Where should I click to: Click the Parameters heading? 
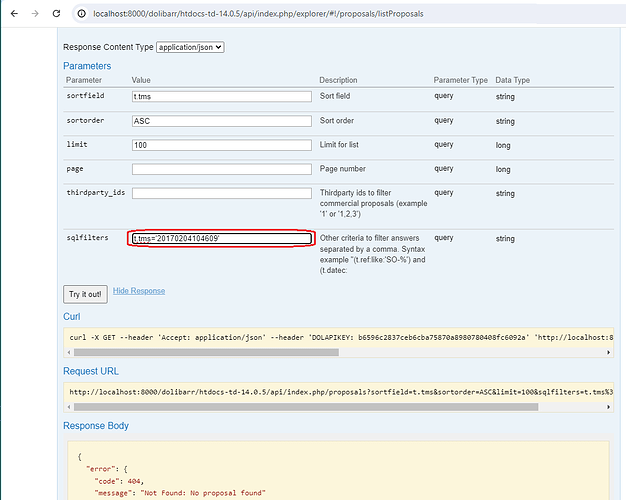click(x=87, y=66)
